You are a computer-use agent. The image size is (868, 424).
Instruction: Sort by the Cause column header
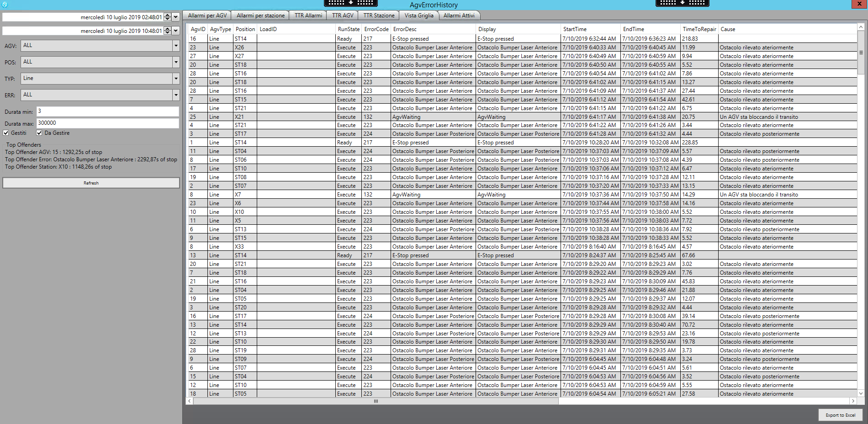788,29
